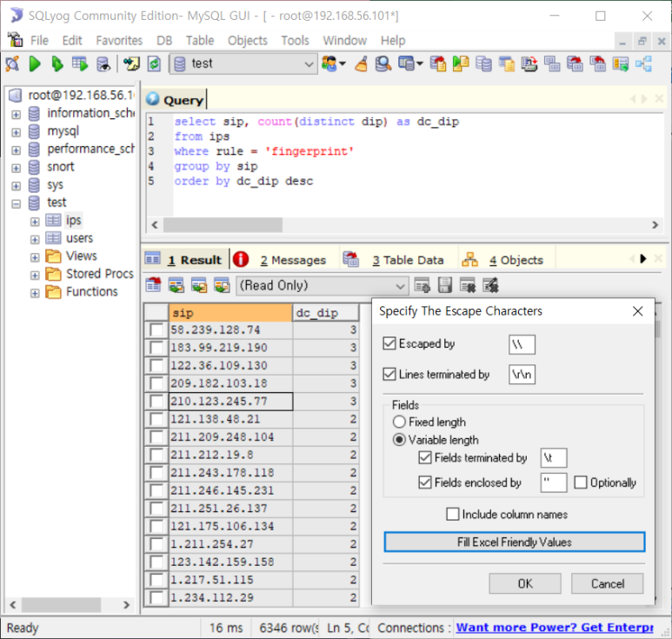Select the Variable length radio button
The width and height of the screenshot is (672, 639).
[399, 440]
